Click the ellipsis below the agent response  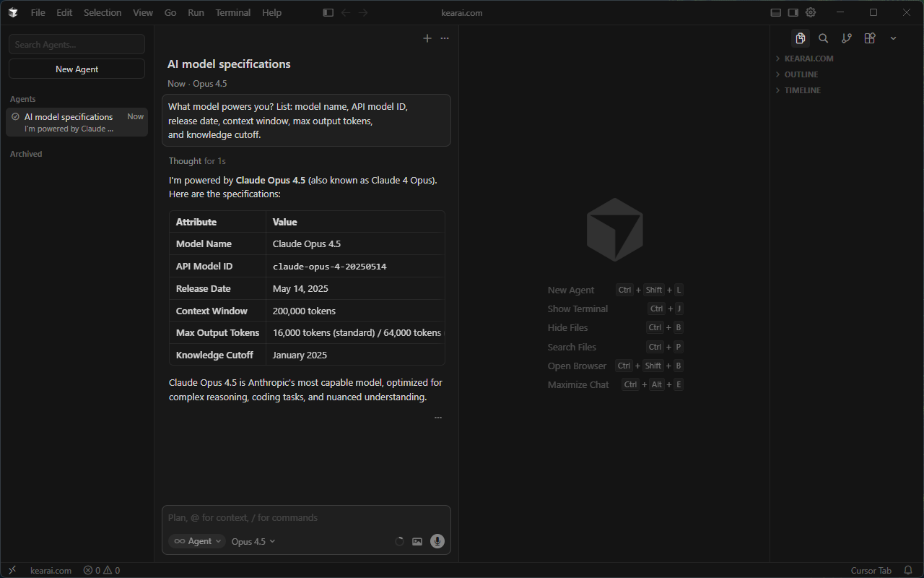pyautogui.click(x=438, y=418)
